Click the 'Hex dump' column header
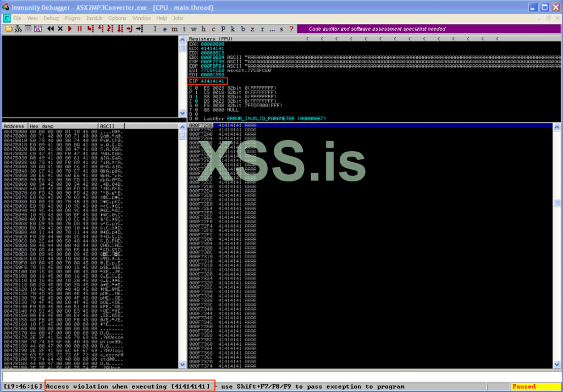The width and height of the screenshot is (563, 392). coord(63,126)
